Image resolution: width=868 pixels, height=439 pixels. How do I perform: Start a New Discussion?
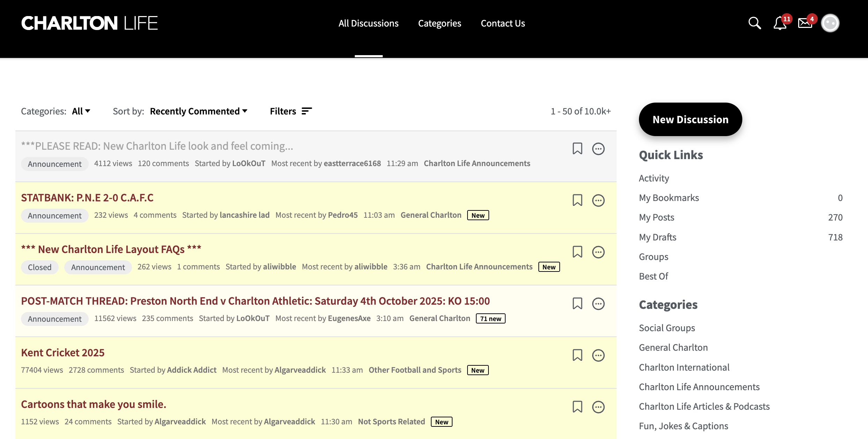690,119
